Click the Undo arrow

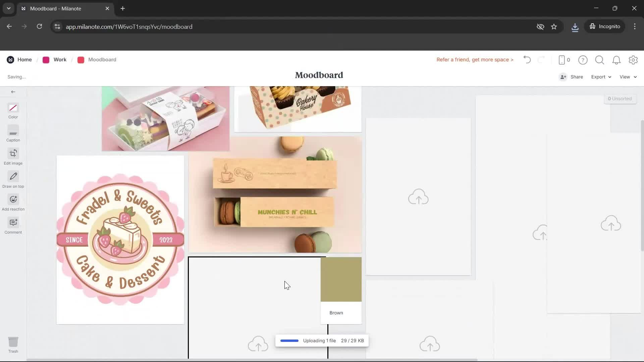click(x=527, y=60)
